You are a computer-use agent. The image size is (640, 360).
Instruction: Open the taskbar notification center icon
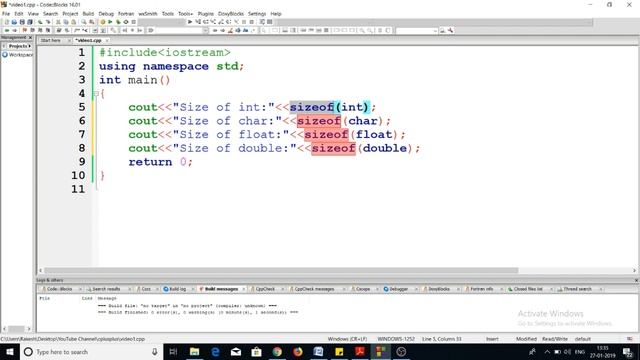pos(628,351)
